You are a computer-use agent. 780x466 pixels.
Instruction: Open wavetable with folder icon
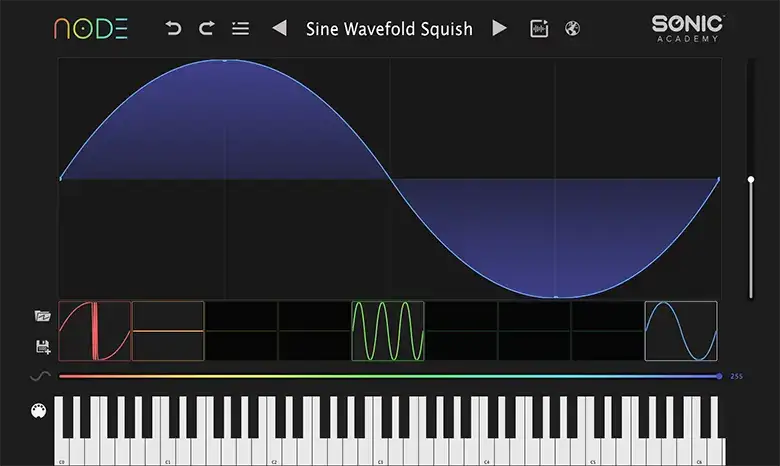(43, 316)
